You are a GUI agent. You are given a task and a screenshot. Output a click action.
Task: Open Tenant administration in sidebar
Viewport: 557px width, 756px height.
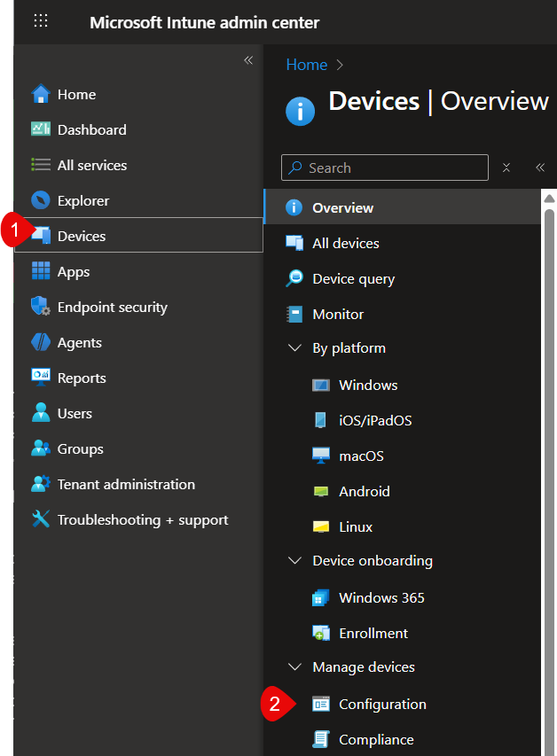(126, 484)
